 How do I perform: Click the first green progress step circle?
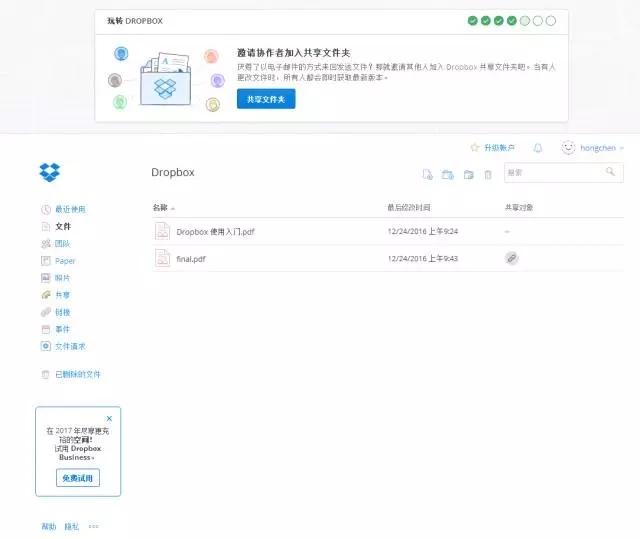473,21
